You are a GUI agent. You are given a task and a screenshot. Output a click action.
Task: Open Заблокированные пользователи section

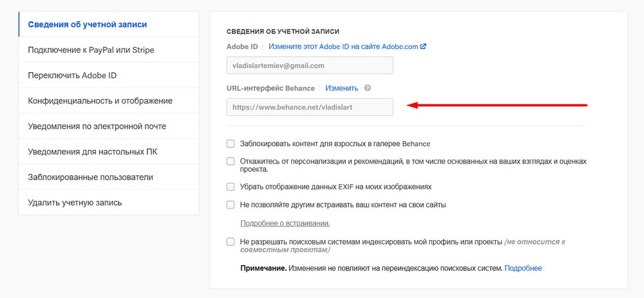coord(109,177)
